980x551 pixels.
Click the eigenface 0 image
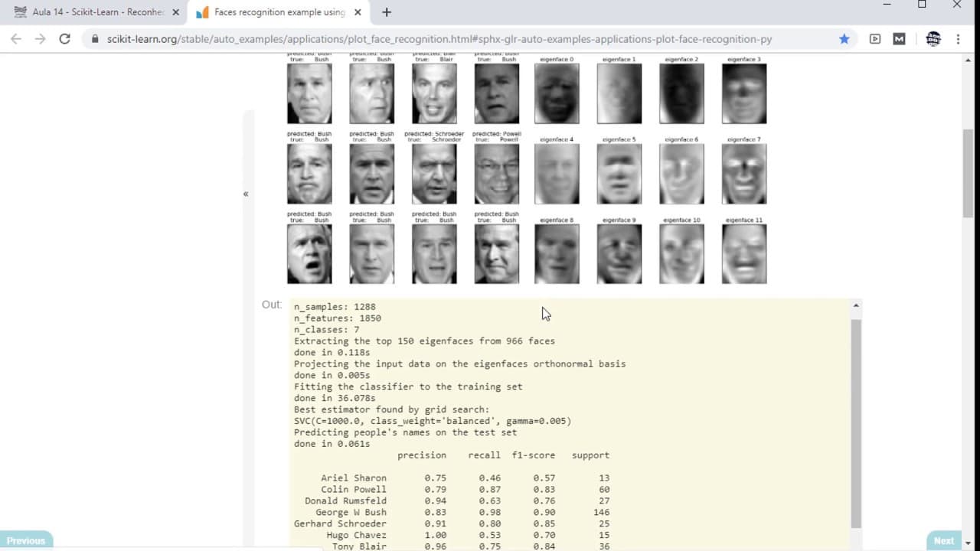557,93
